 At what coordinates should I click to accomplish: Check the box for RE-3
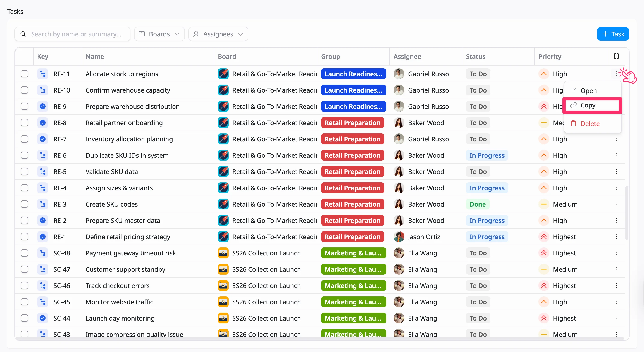coord(24,204)
